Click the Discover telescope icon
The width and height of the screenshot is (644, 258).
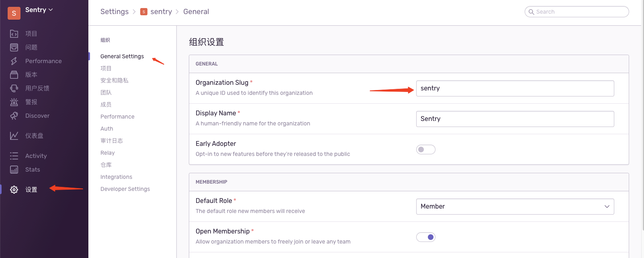tap(14, 116)
